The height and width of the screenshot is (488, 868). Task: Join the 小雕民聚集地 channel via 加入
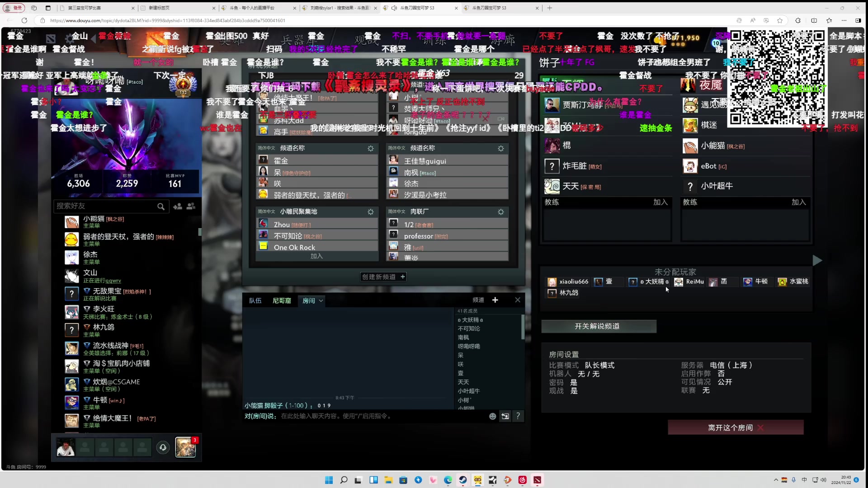click(316, 256)
